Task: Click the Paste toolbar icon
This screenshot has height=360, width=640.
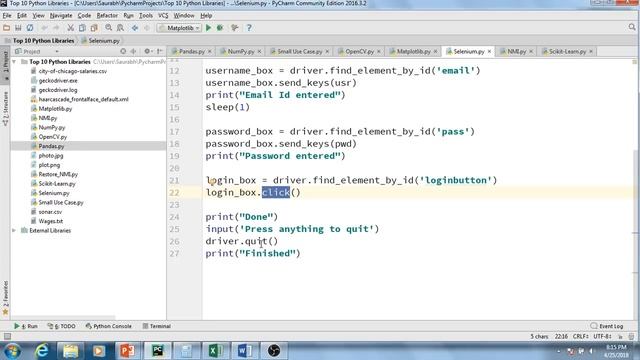Action: coord(94,28)
